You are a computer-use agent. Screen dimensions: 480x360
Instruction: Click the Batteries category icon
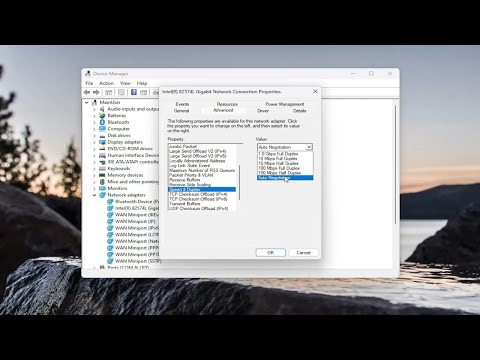pyautogui.click(x=102, y=116)
